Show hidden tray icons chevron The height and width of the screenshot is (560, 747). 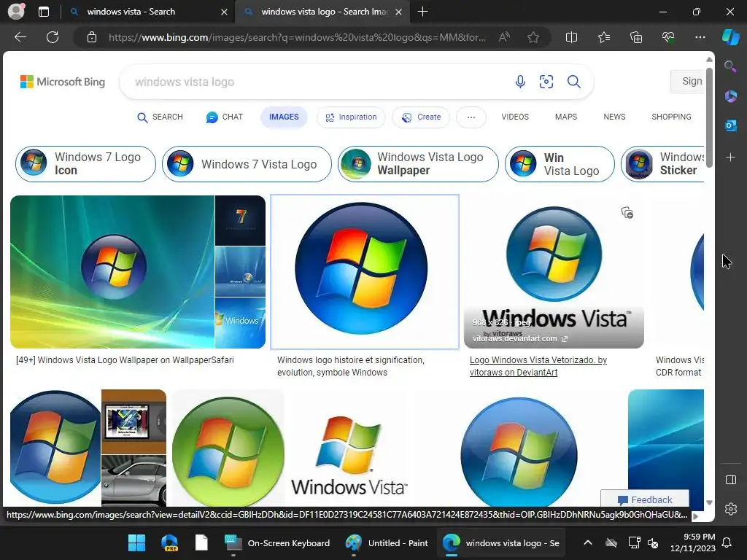pos(588,542)
